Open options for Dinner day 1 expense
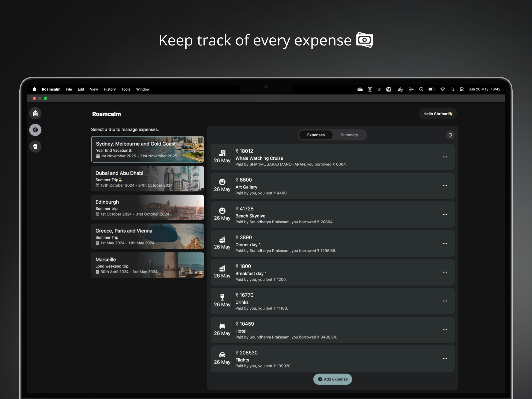The height and width of the screenshot is (399, 532). point(445,243)
